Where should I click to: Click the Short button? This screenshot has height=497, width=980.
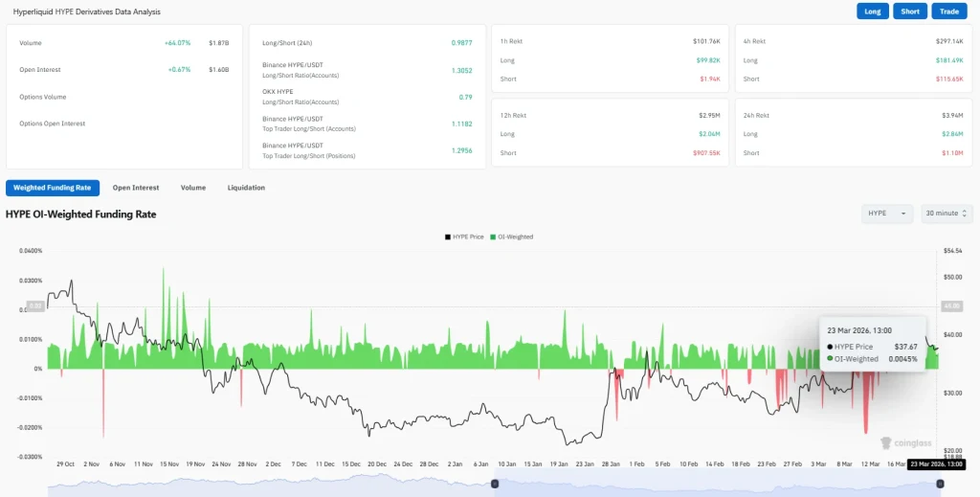[909, 11]
